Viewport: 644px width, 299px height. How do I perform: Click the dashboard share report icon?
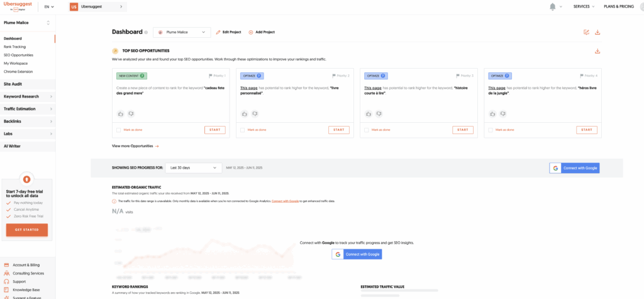(587, 32)
